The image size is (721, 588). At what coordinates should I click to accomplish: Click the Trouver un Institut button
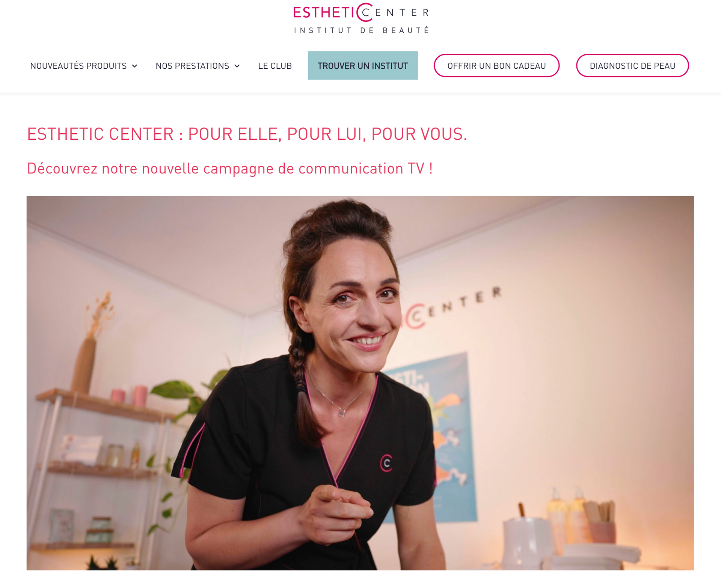coord(363,65)
